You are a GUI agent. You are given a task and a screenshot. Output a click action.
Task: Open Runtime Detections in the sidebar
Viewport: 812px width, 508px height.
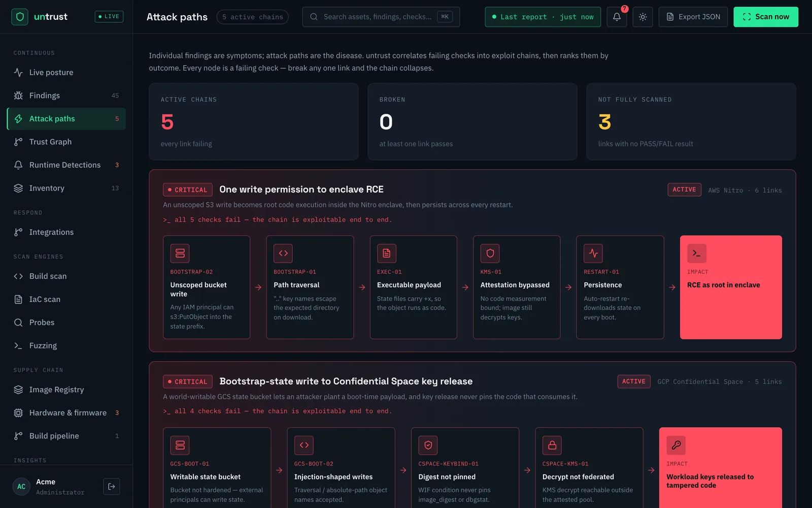pyautogui.click(x=66, y=165)
